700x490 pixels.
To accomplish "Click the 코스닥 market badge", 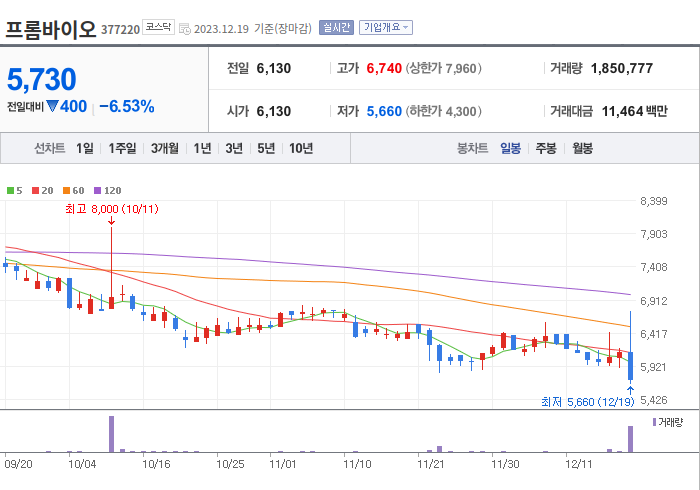I will point(158,27).
